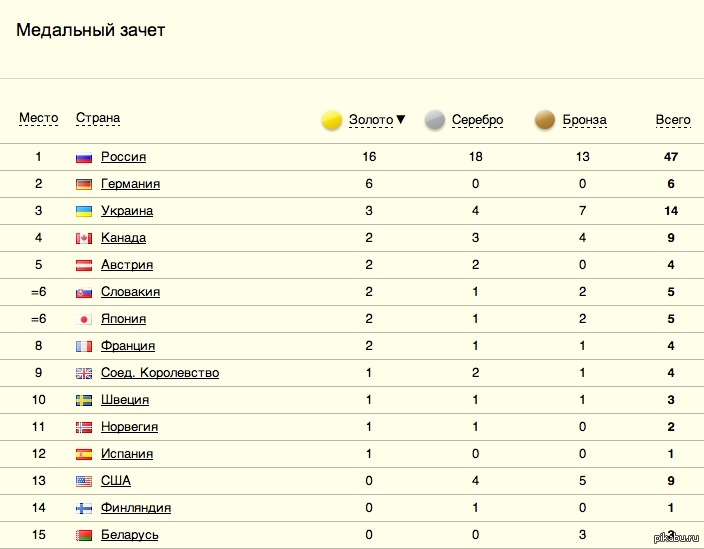
Task: Click the Russian flag icon
Action: click(84, 158)
